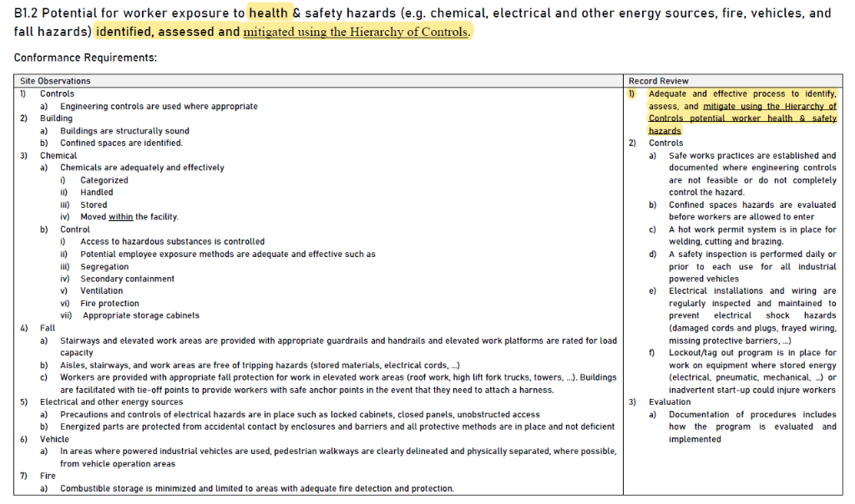
Task: Click 'Access to hazardous substances is controlled'
Action: [x=172, y=242]
